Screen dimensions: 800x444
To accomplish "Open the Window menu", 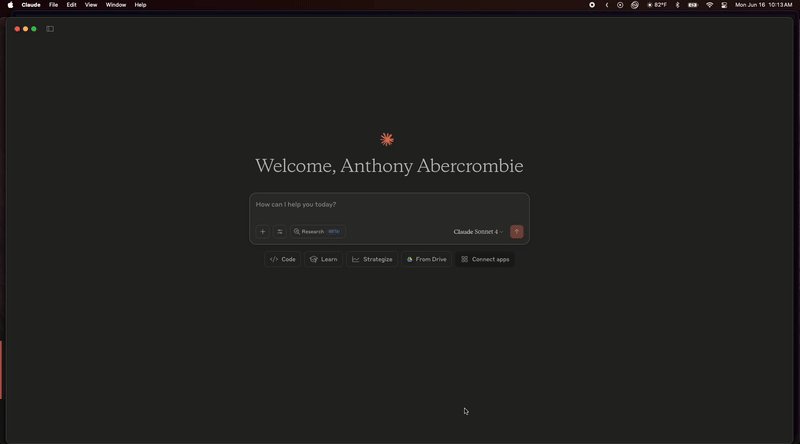I will click(x=116, y=5).
